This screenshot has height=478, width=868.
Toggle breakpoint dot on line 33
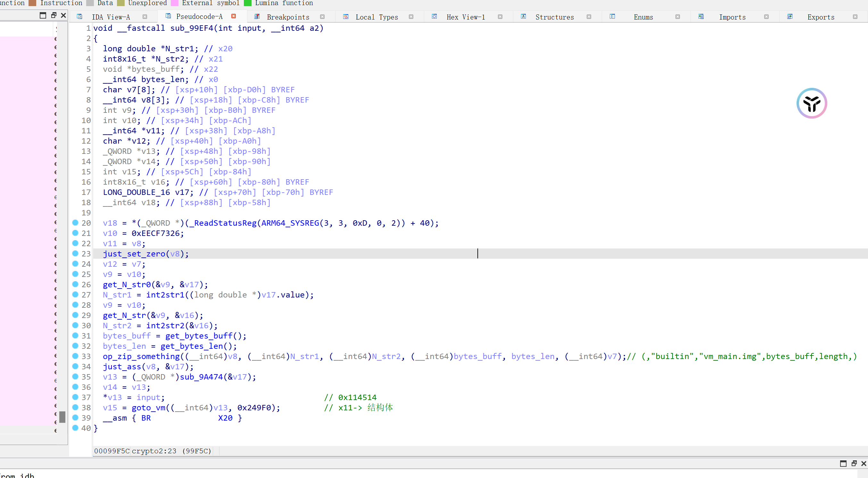[x=76, y=356]
